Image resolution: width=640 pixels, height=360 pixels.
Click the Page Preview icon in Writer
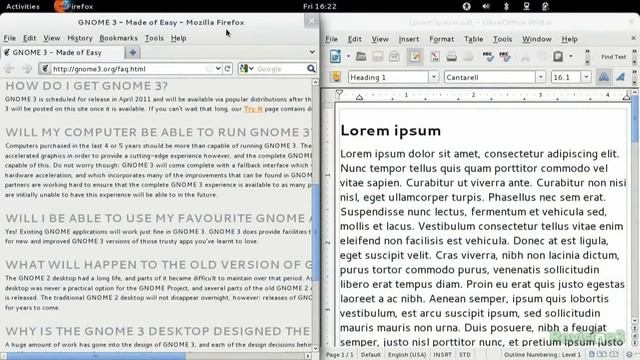(468, 56)
